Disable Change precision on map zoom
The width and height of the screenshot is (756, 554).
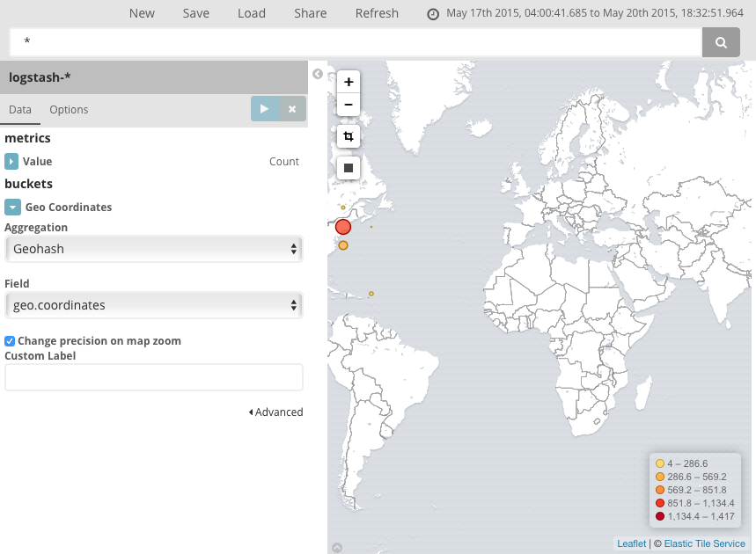click(10, 341)
